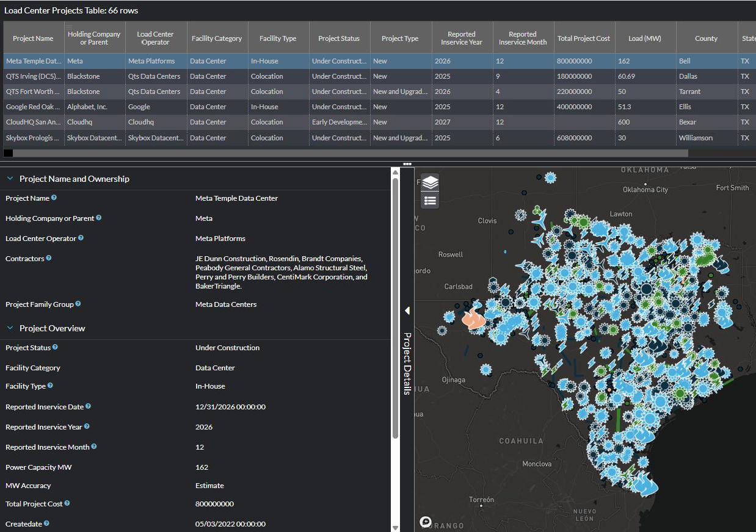Screen dimensions: 756x532
Task: Collapse the Project Name and Ownership section
Action: point(9,178)
